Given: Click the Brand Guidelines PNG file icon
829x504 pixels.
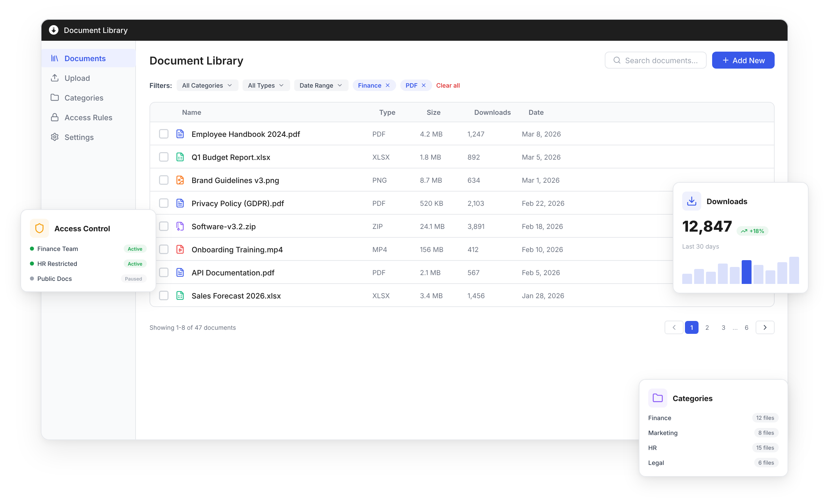Looking at the screenshot, I should click(x=180, y=180).
